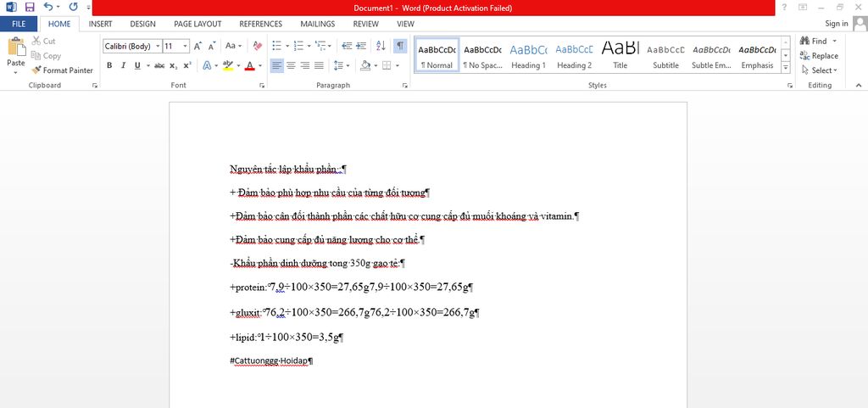Apply yellow text highlight color
Screen dimensions: 868x408
coord(227,65)
